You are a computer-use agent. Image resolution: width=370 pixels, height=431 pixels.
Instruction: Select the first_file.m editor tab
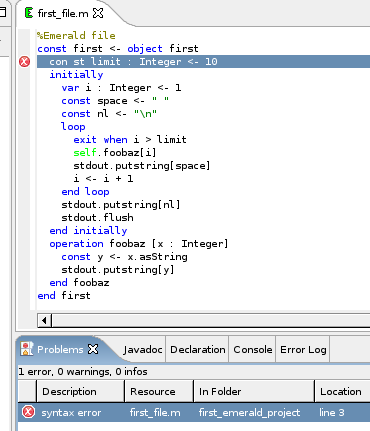tap(63, 13)
